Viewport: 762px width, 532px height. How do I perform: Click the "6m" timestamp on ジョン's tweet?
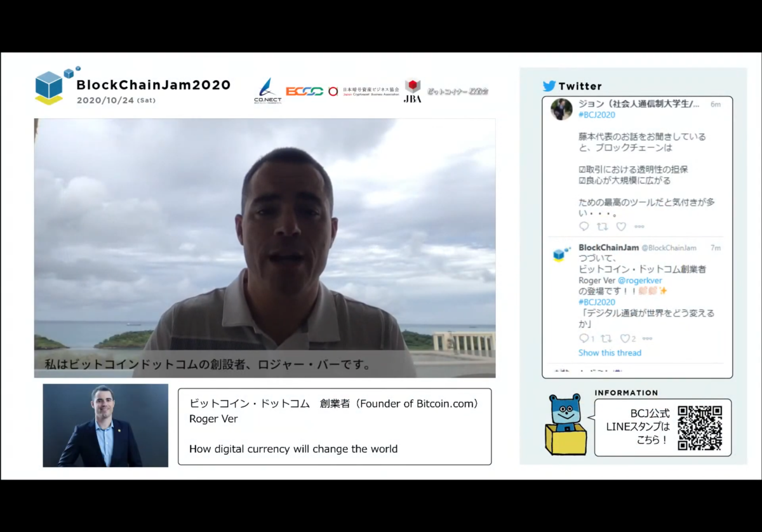[716, 104]
